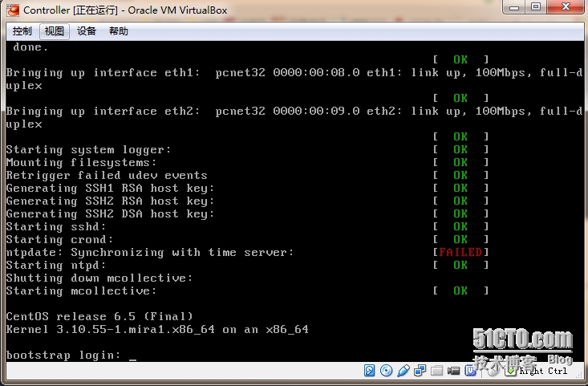Click at the bootstrap login prompt
The width and height of the screenshot is (588, 386).
tap(71, 355)
